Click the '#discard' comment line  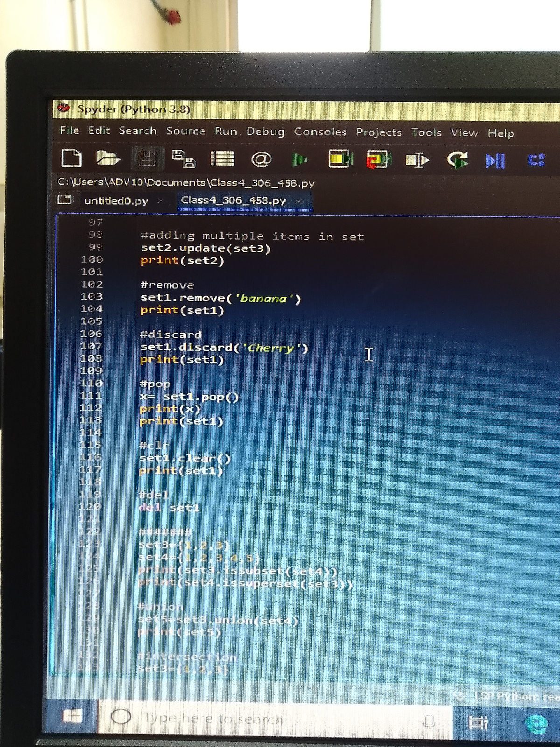(x=171, y=334)
